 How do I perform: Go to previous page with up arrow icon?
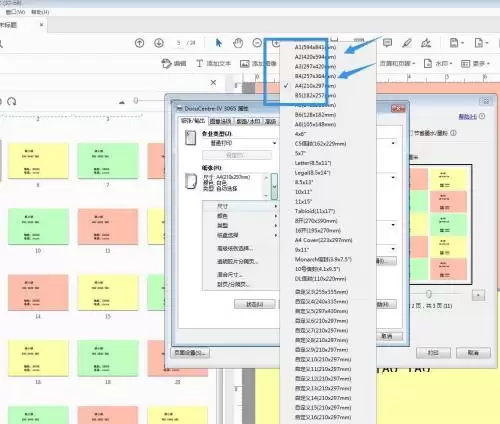pyautogui.click(x=139, y=43)
